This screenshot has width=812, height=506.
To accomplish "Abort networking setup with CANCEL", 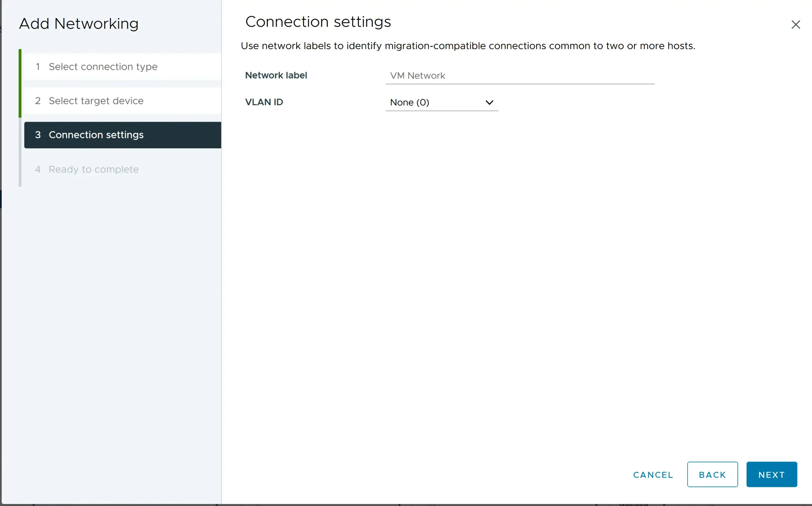I will pyautogui.click(x=653, y=474).
